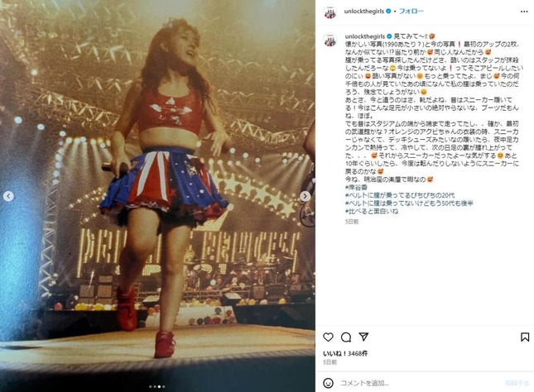The height and width of the screenshot is (392, 534).
Task: Click the avatar beside the caption
Action: 330,40
